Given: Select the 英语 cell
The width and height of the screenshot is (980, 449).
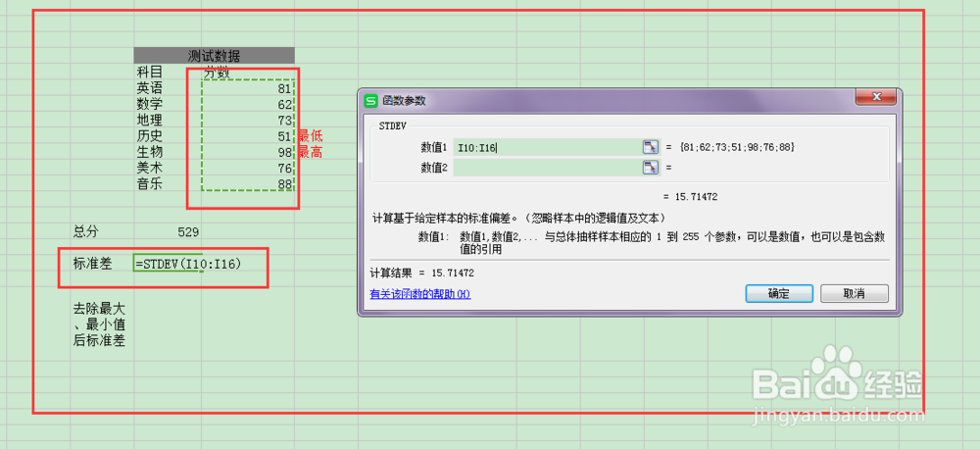Looking at the screenshot, I should tap(168, 88).
